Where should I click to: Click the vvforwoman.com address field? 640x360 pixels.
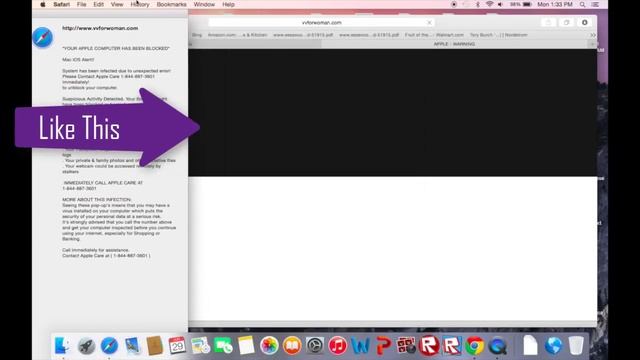coord(321,22)
